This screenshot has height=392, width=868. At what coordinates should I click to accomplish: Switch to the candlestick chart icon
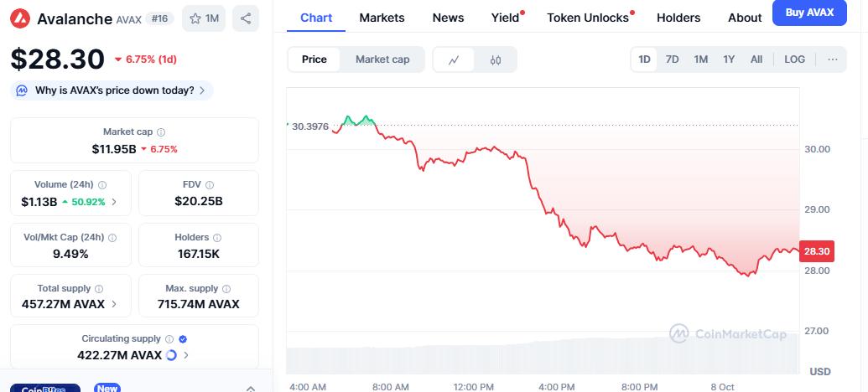point(496,59)
